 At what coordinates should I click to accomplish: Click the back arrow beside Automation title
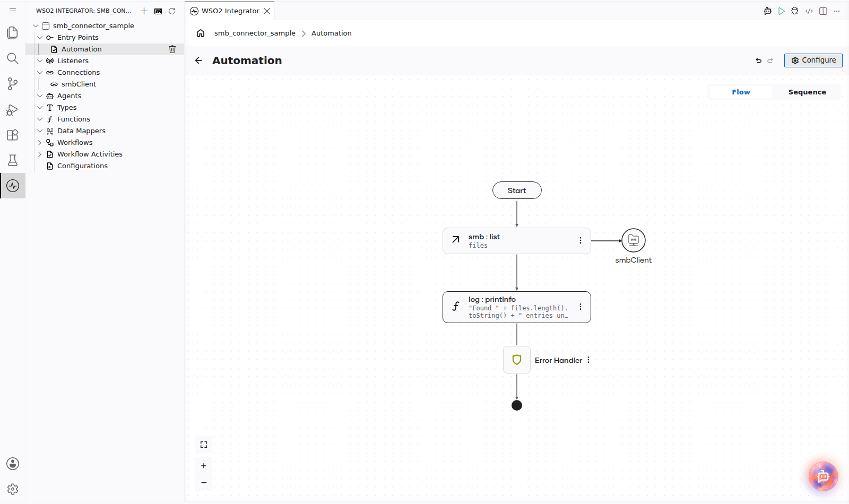click(198, 60)
